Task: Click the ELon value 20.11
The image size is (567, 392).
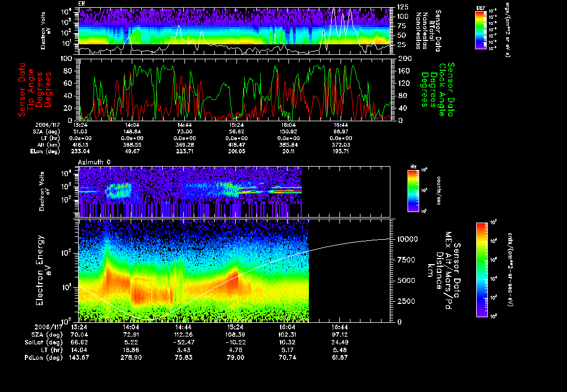Action: click(x=288, y=152)
